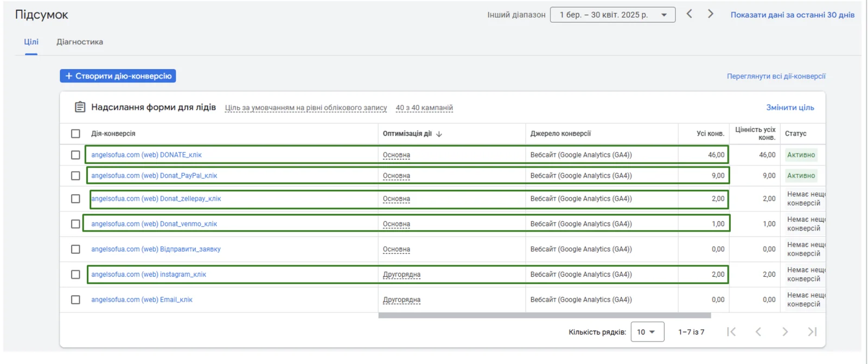Image resolution: width=868 pixels, height=364 pixels.
Task: Check the Donat_venmo_клік row checkbox
Action: (75, 223)
